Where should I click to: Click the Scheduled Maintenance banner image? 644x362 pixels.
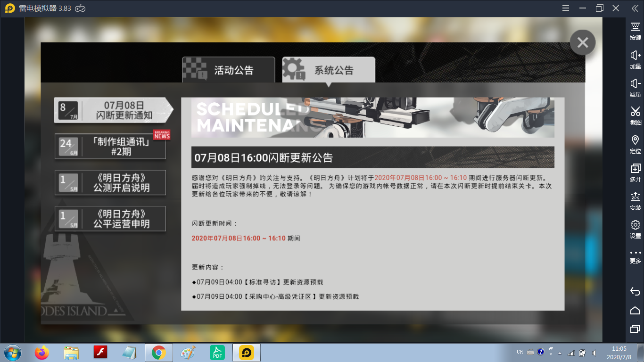coord(372,117)
